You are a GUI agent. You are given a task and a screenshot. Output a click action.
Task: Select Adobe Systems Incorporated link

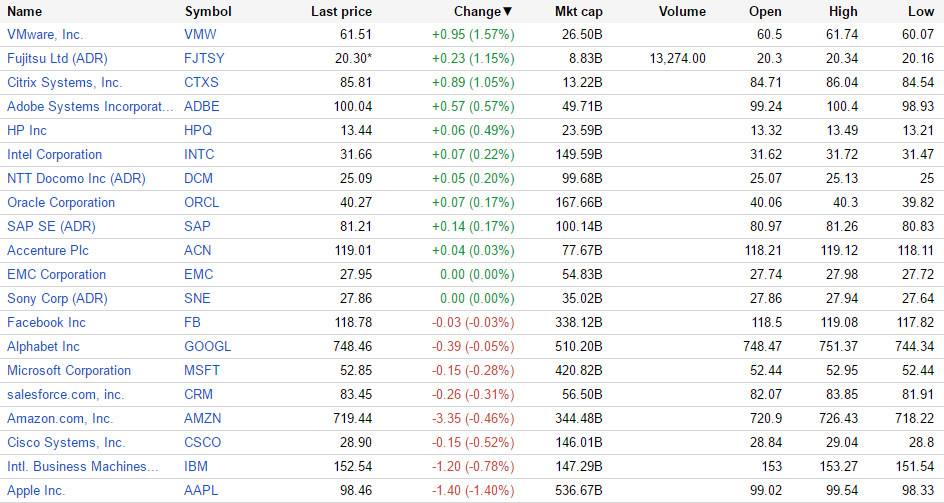pos(90,107)
